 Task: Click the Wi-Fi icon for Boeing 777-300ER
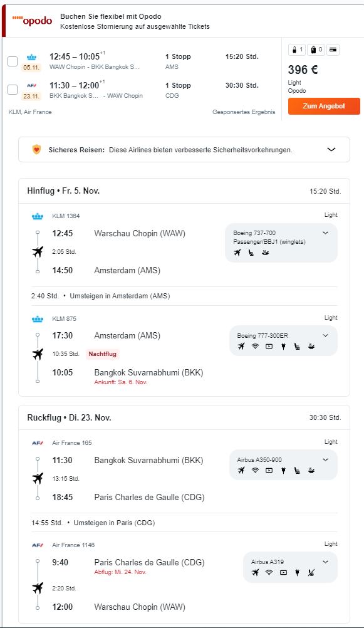point(255,347)
